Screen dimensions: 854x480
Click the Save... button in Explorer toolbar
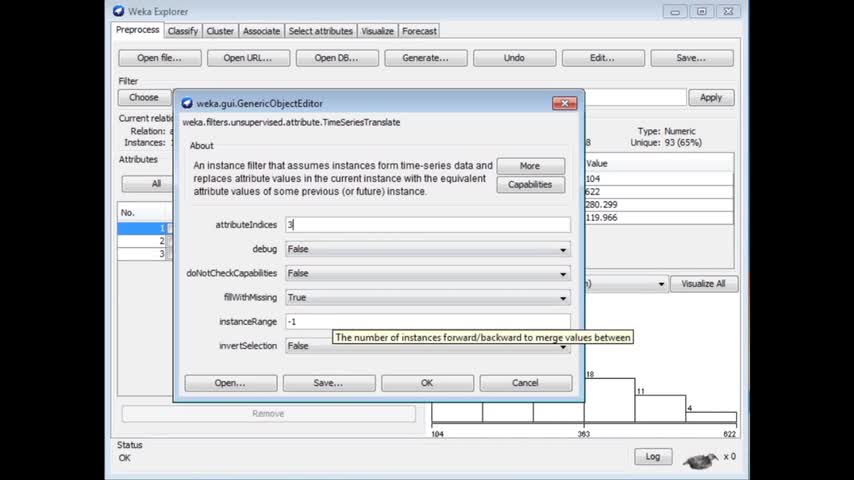[x=692, y=58]
